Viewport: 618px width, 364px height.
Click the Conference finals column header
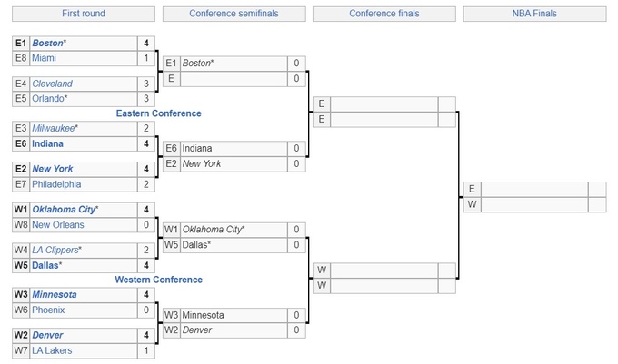pos(384,14)
